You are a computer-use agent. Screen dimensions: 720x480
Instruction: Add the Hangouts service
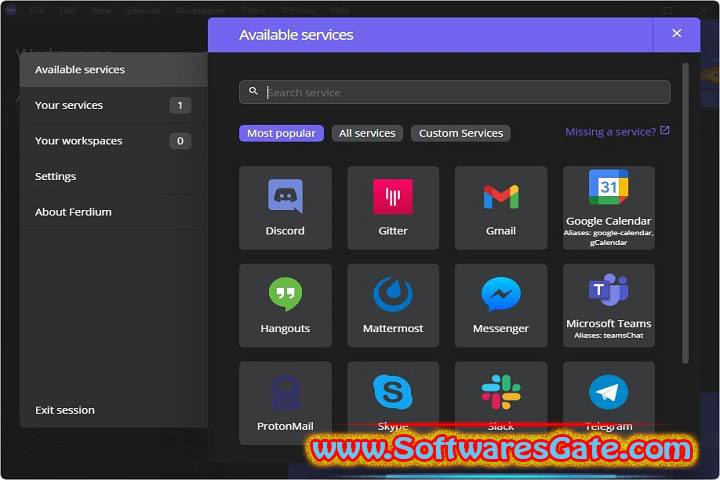tap(285, 305)
